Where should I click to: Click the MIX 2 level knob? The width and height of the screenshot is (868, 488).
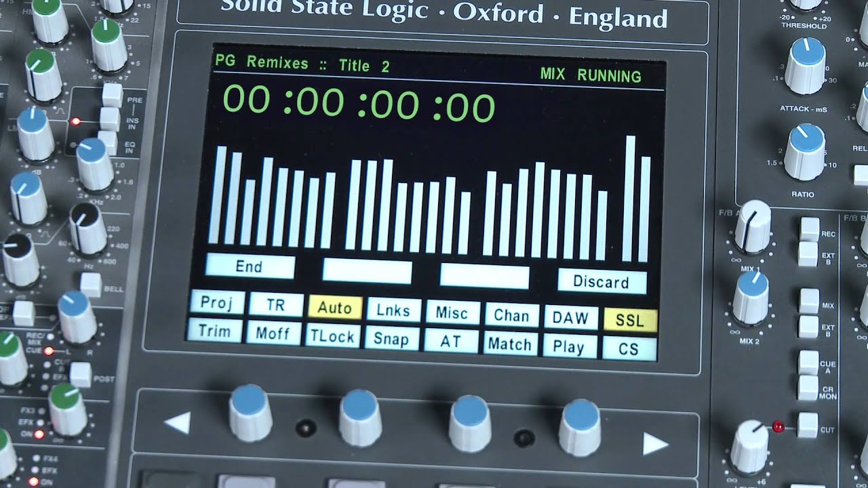click(x=752, y=298)
